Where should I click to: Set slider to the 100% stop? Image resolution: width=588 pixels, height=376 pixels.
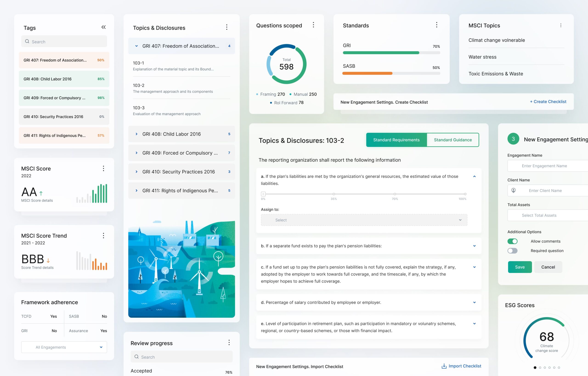[465, 194]
